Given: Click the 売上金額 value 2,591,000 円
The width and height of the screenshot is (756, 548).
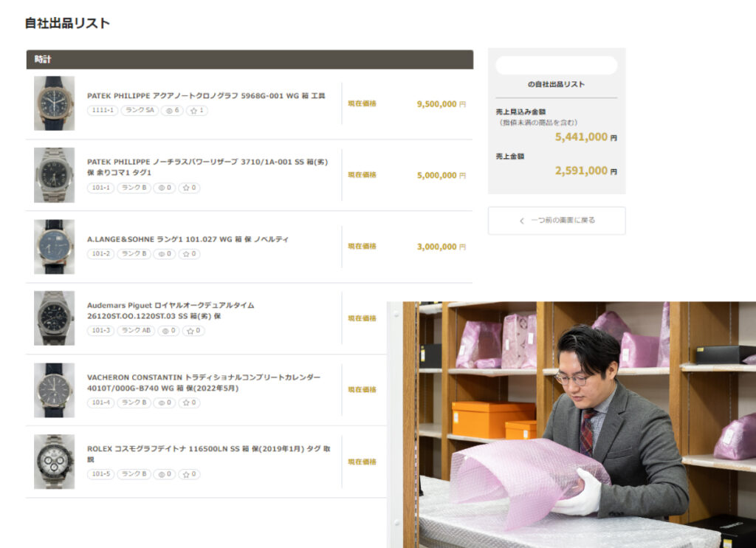Looking at the screenshot, I should [x=585, y=171].
